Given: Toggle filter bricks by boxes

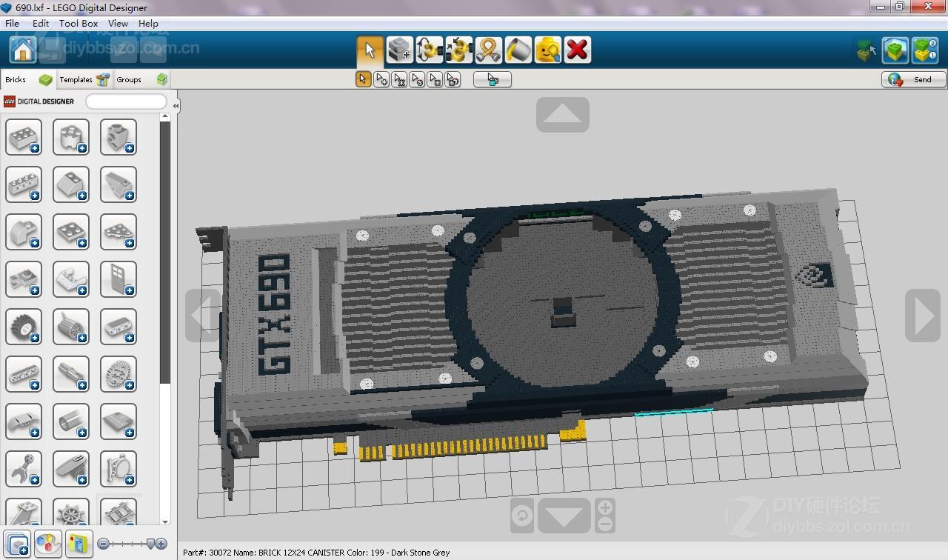Looking at the screenshot, I should [x=17, y=544].
